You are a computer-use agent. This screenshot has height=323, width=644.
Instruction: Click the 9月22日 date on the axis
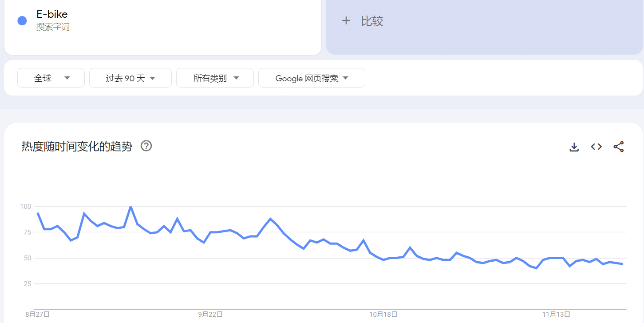pos(210,314)
